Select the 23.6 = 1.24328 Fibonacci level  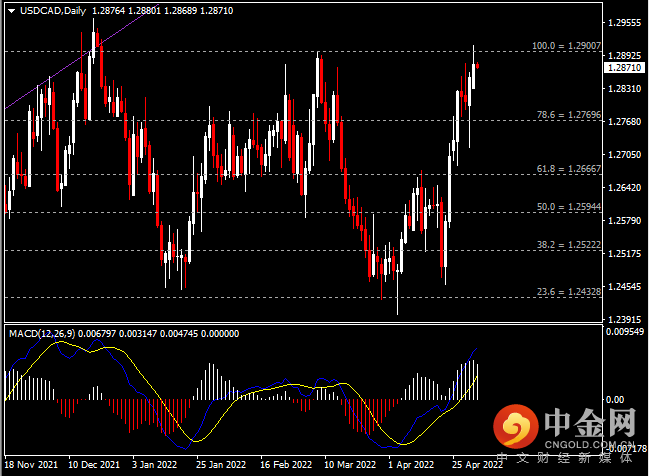click(569, 291)
